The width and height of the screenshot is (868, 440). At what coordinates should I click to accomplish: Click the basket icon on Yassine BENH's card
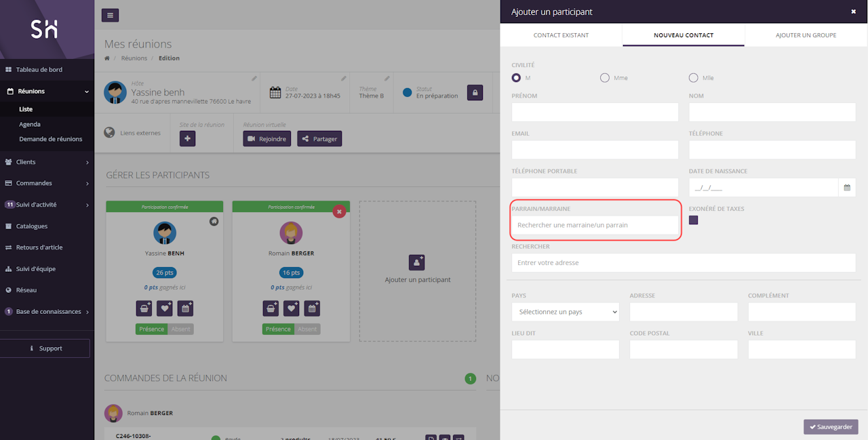point(144,308)
